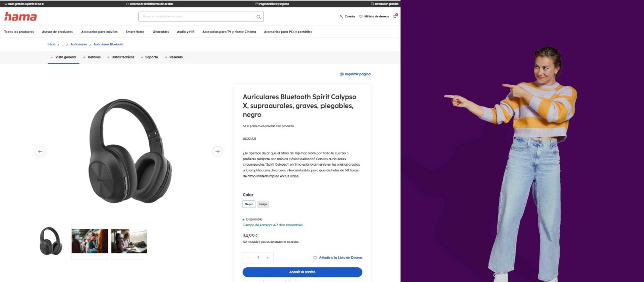Select the headphone product thumbnail
The image size is (644, 282).
click(x=51, y=241)
